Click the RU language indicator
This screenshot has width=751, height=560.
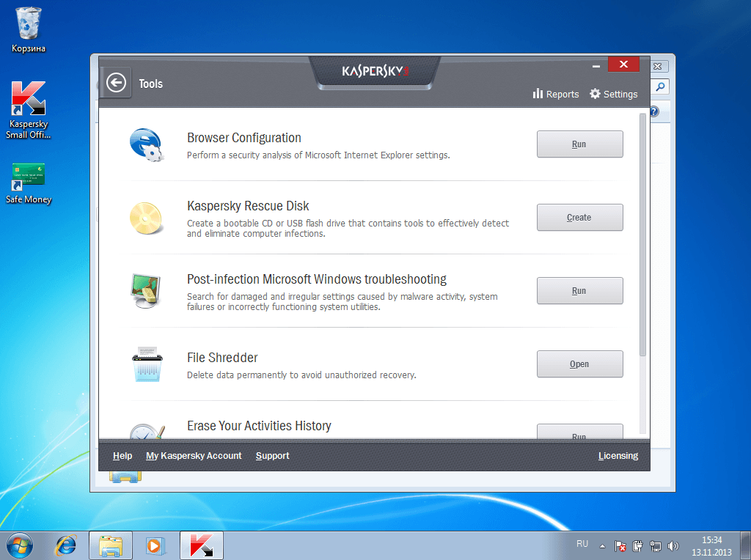(582, 544)
